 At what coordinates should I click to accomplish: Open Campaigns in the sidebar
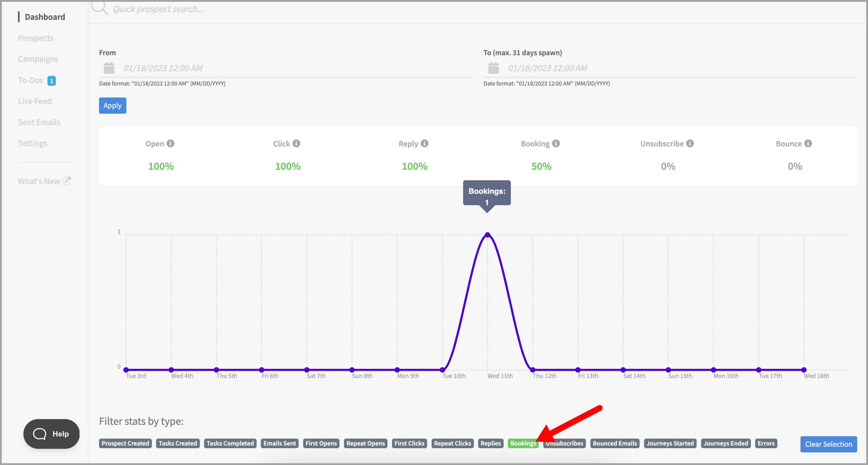[x=38, y=59]
